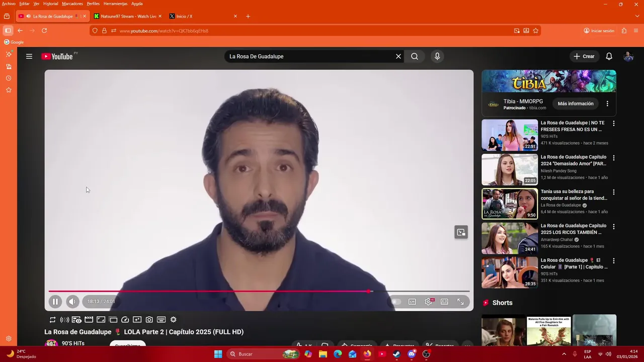Take a video screenshot with the camera icon

click(x=149, y=320)
